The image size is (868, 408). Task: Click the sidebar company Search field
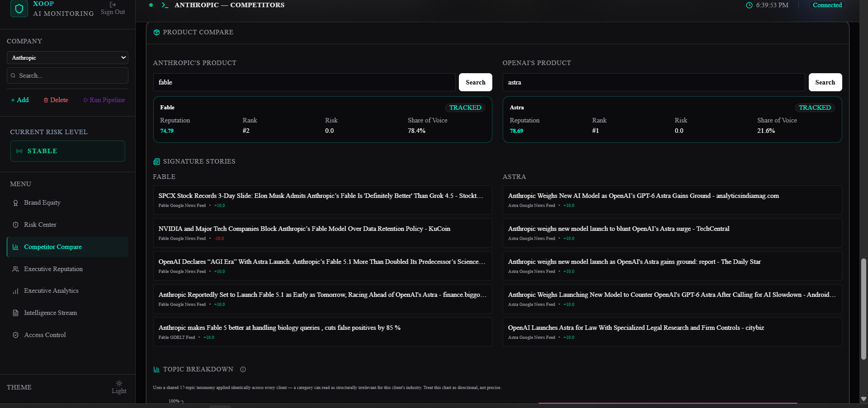(67, 75)
